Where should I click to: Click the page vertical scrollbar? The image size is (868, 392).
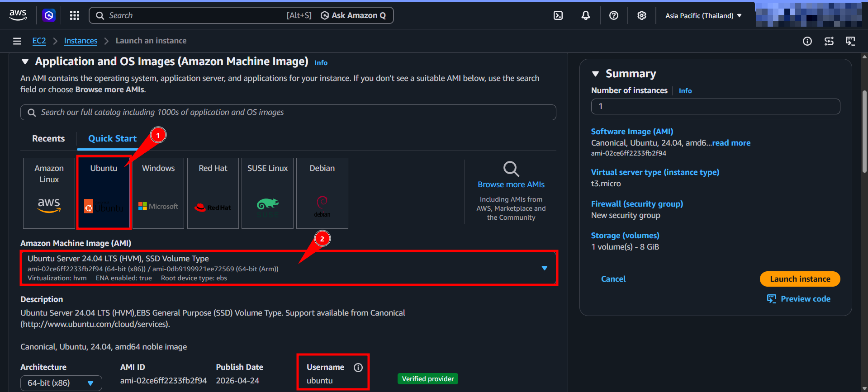pos(864,131)
